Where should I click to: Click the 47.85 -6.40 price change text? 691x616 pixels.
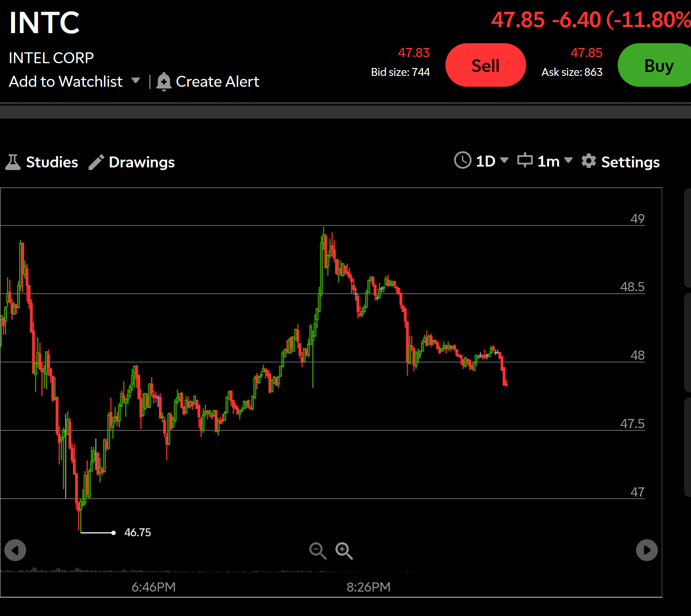[591, 20]
